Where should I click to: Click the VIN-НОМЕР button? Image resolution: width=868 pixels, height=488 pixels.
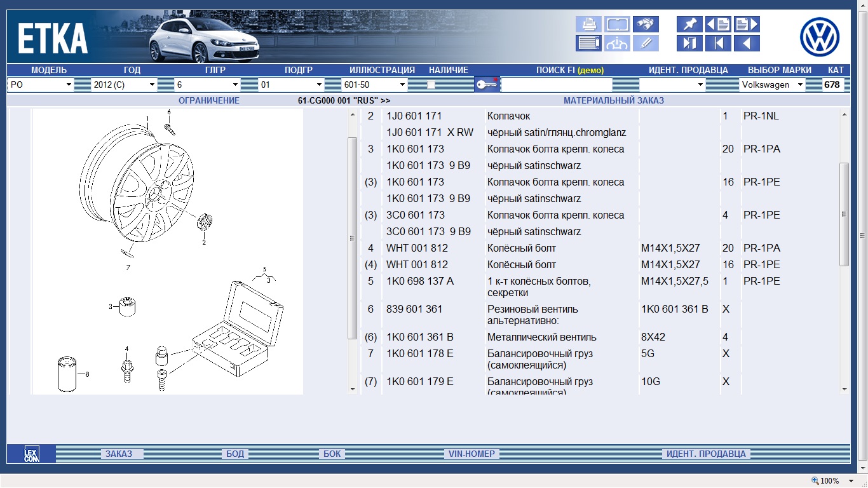click(471, 454)
